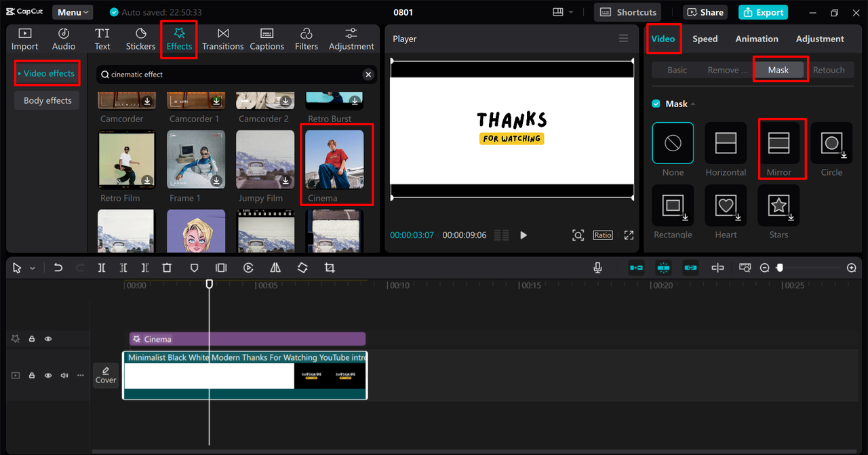Screen dimensions: 868x455
Task: Add a marker shield icon
Action: click(194, 268)
